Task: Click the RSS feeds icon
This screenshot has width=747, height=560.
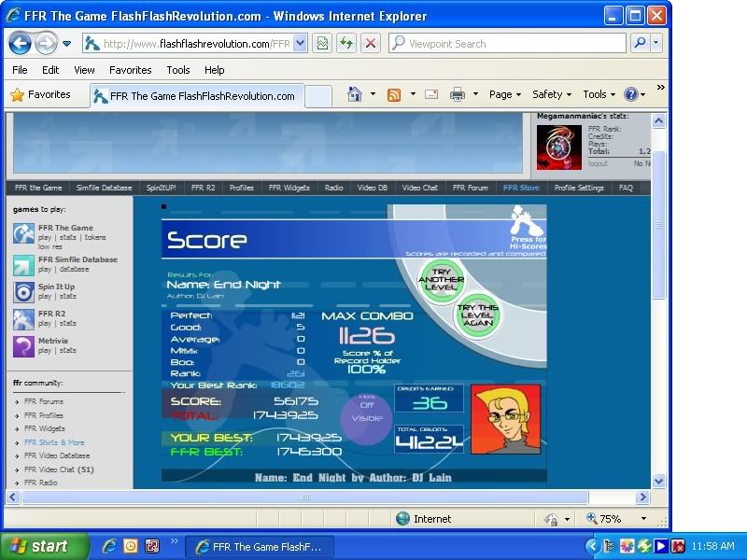Action: click(394, 94)
